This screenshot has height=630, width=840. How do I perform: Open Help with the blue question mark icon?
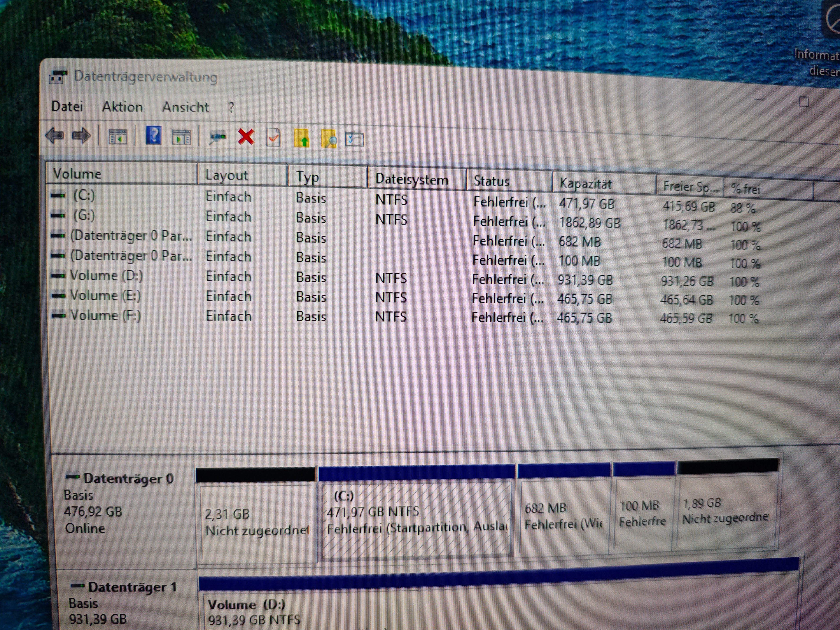[153, 136]
